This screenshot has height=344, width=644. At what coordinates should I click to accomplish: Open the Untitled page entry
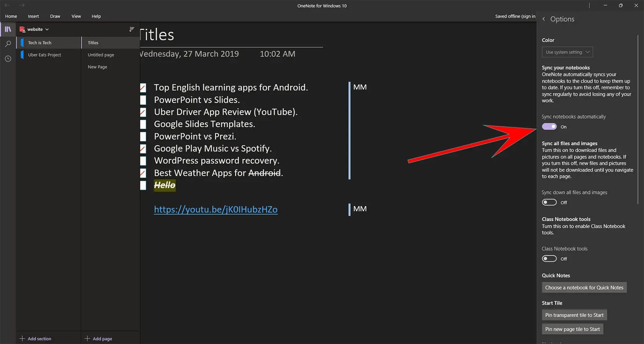coord(110,55)
